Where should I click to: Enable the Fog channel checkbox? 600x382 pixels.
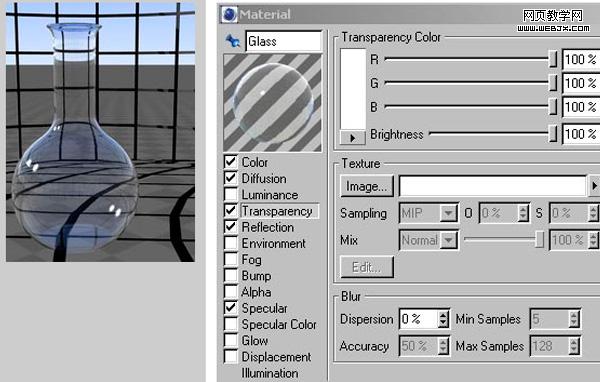click(x=230, y=259)
